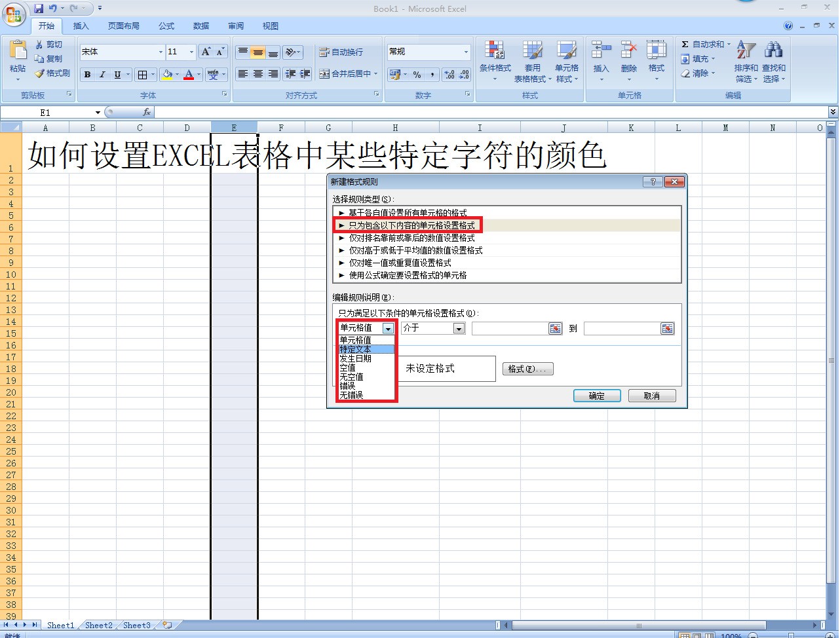840x638 pixels.
Task: Toggle middle vertical alignment
Action: 258,52
